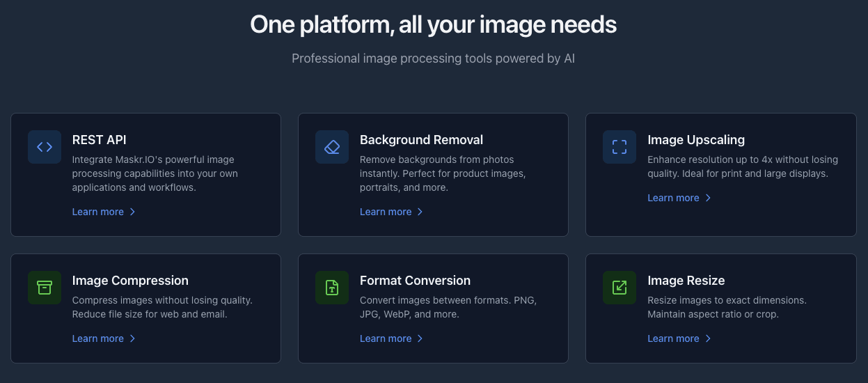
Task: Click the Image Resize card heading
Action: pos(686,281)
